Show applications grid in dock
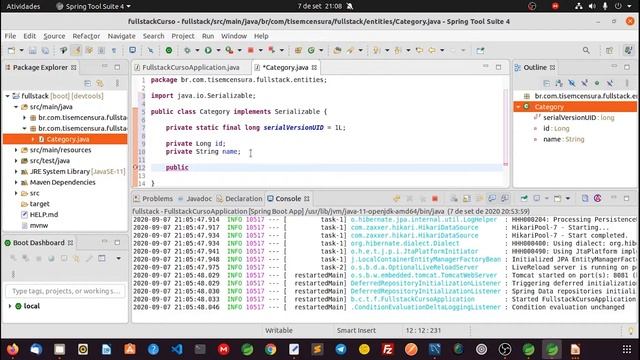Screen dimensions: 640x360 click(x=627, y=349)
